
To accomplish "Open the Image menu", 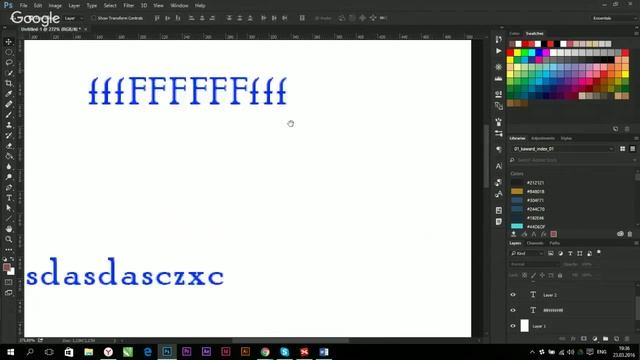I will point(55,6).
